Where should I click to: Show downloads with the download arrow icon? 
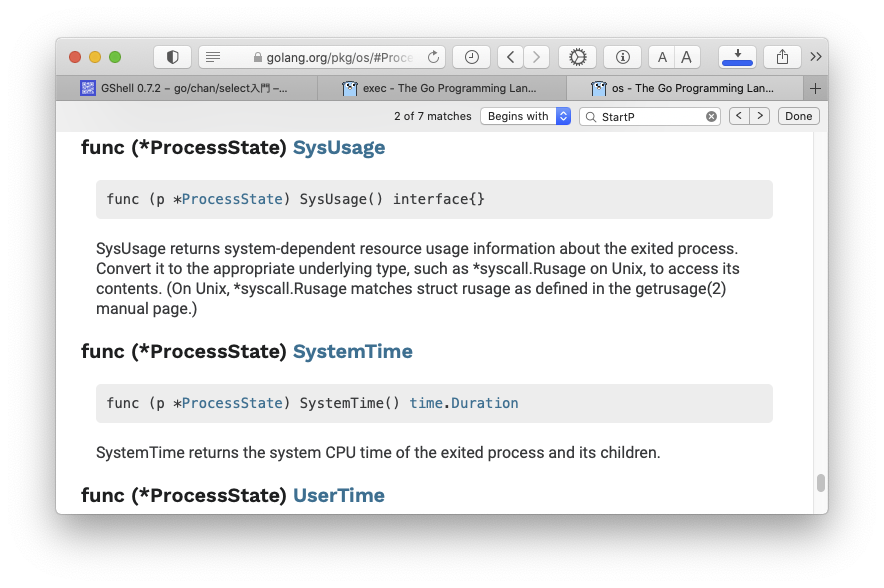tap(737, 56)
